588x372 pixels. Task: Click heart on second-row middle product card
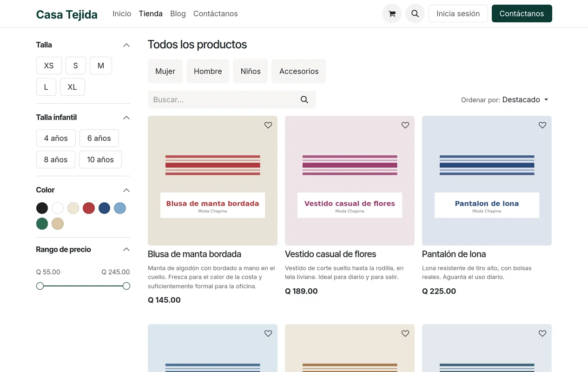tap(405, 333)
